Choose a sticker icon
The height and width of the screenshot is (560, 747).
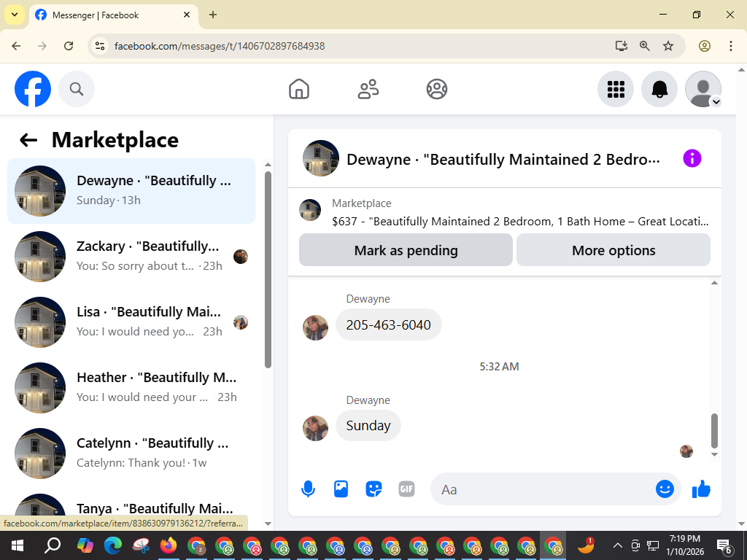point(374,489)
